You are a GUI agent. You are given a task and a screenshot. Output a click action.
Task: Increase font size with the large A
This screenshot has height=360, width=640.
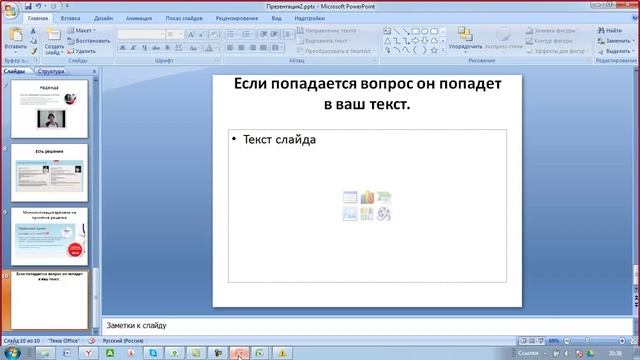point(191,35)
